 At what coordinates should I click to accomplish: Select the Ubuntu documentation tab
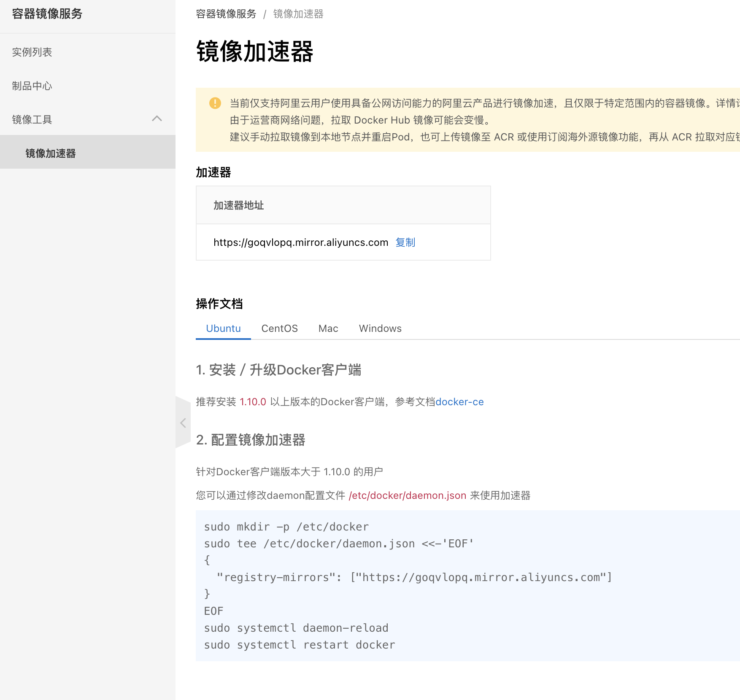(223, 328)
